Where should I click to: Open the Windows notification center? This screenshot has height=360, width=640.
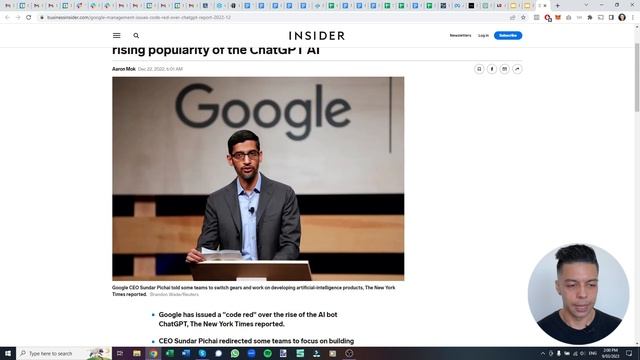click(x=629, y=353)
